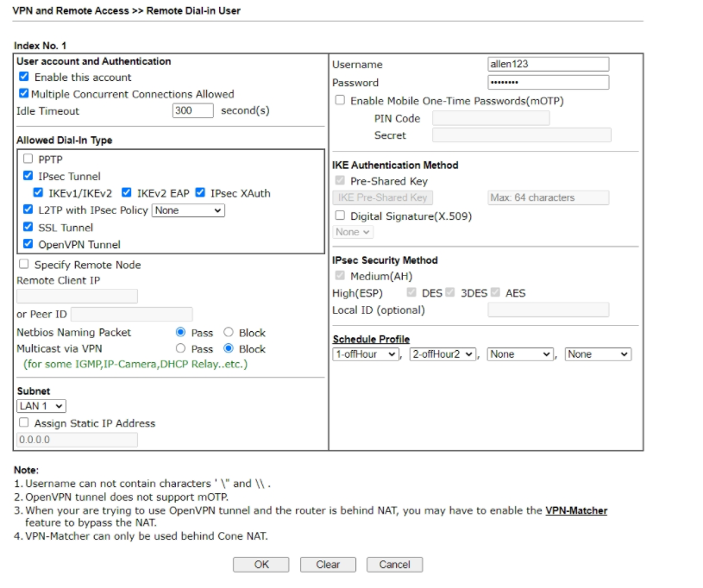The height and width of the screenshot is (588, 703).
Task: Uncheck the OpenVPN Tunnel option
Action: tap(28, 244)
